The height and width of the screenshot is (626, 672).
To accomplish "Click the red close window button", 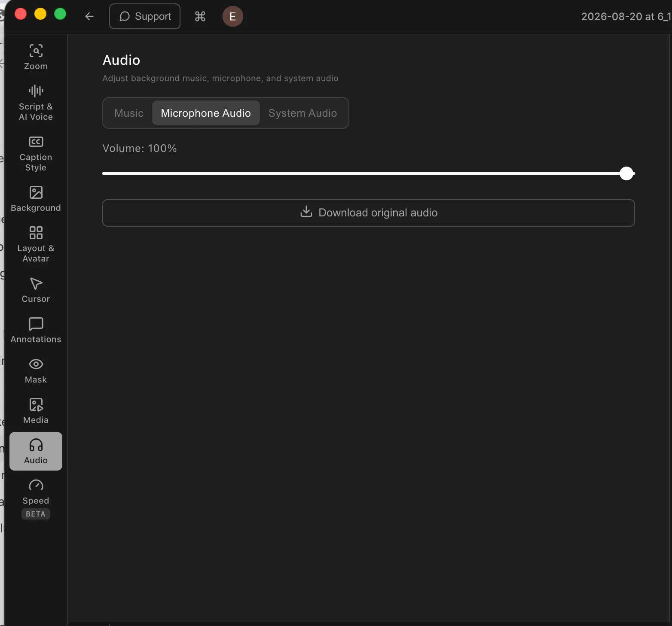I will point(21,14).
